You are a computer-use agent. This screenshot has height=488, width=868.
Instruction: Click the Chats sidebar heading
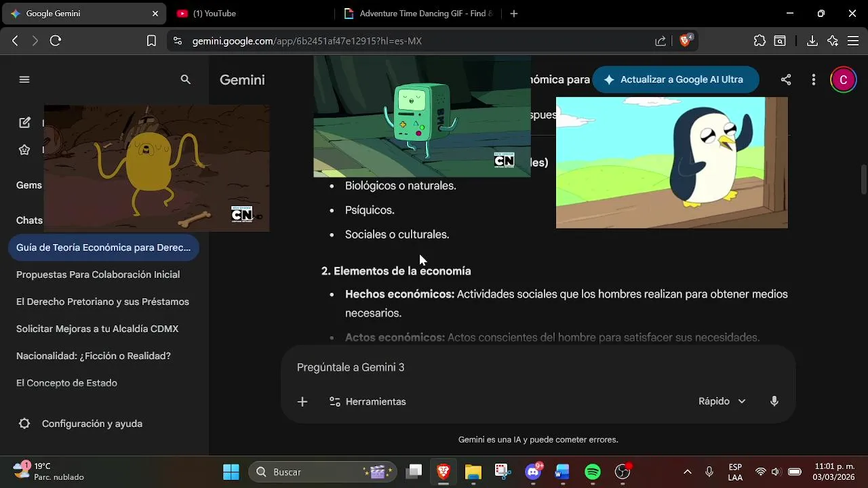pos(29,220)
